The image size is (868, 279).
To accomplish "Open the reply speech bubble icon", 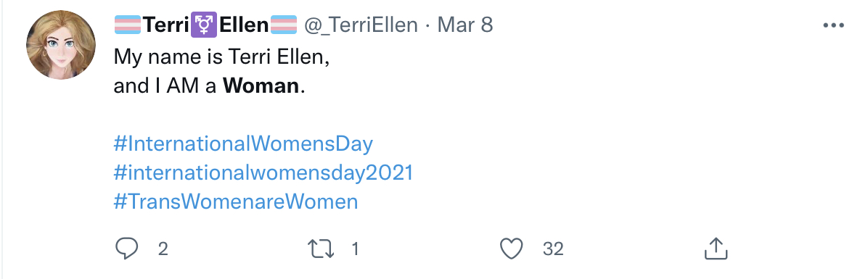I will (126, 249).
